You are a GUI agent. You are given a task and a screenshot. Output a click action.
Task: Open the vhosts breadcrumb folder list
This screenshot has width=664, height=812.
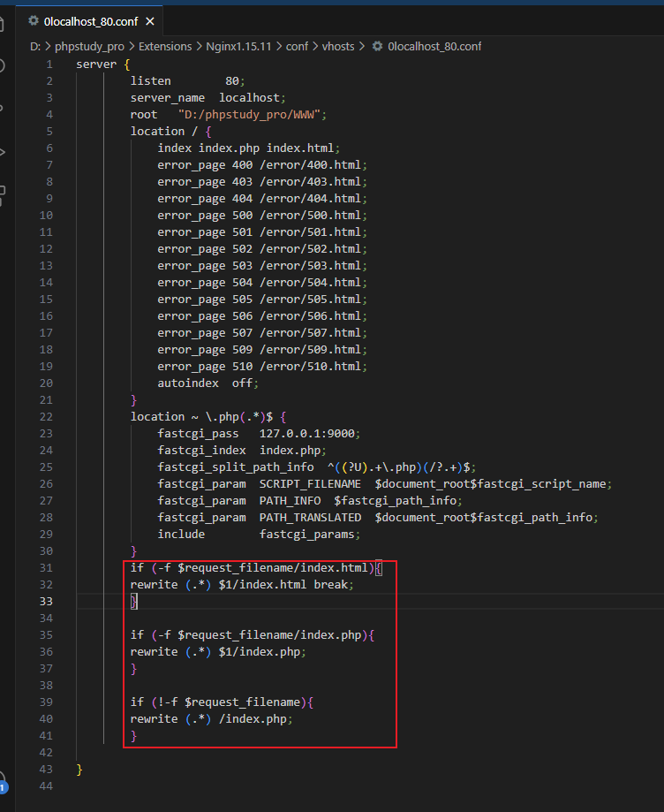[x=340, y=46]
